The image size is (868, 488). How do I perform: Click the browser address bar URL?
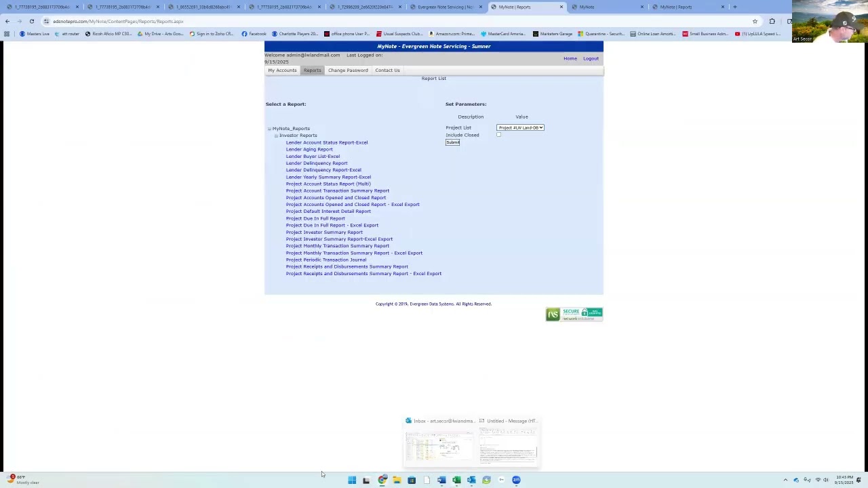click(119, 21)
